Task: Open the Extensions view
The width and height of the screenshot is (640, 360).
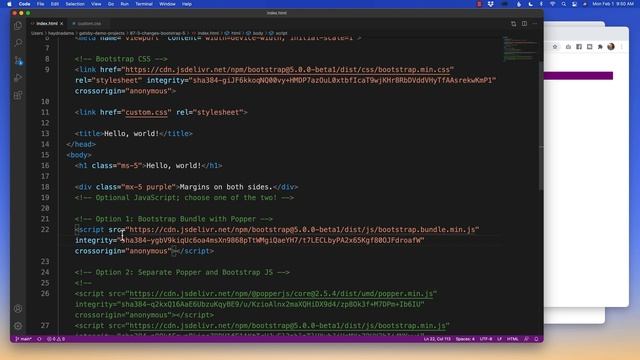Action: 18,95
